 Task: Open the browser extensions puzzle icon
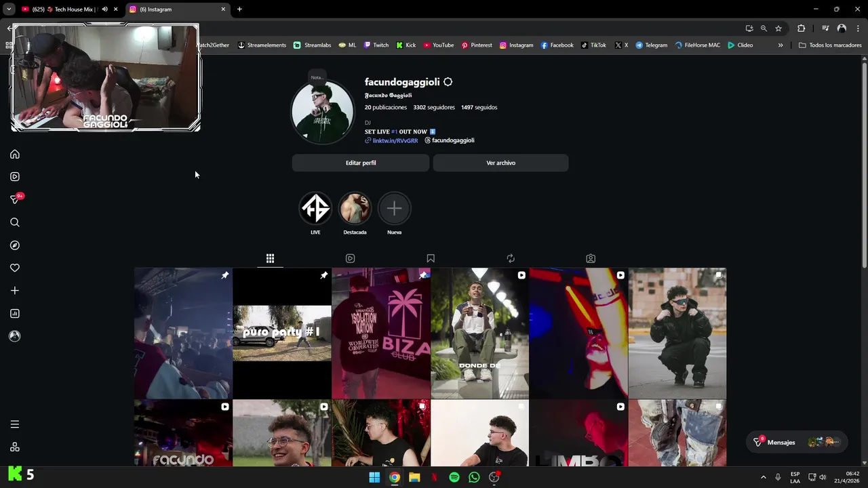[801, 28]
